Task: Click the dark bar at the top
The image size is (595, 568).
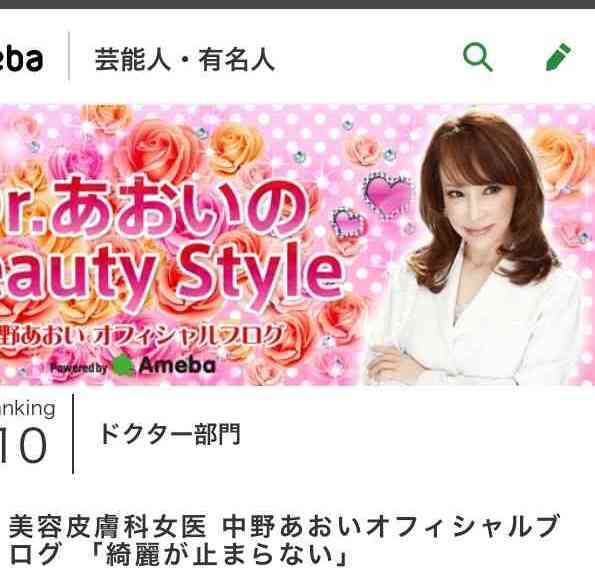Action: 298,4
